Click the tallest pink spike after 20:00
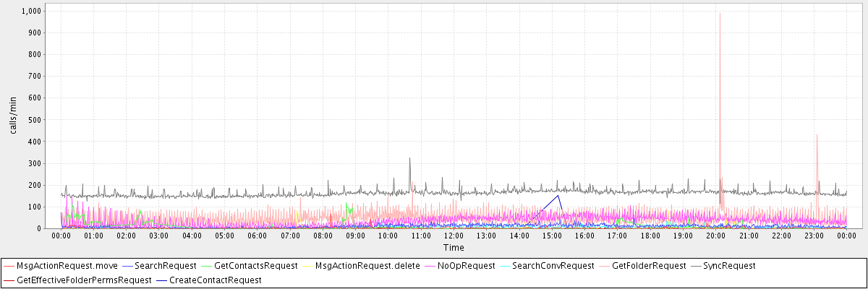This screenshot has height=289, width=868. pyautogui.click(x=720, y=14)
